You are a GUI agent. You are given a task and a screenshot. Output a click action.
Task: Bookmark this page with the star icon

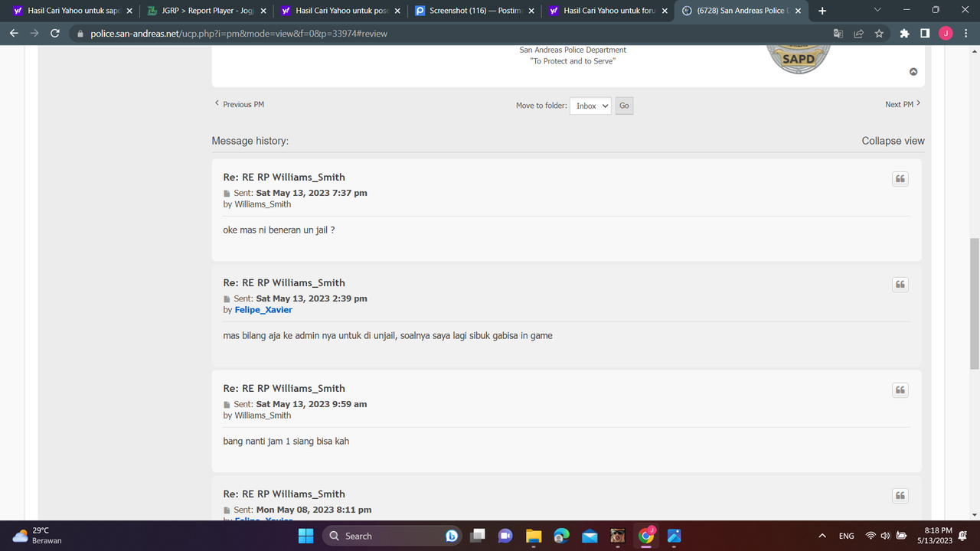(x=879, y=34)
